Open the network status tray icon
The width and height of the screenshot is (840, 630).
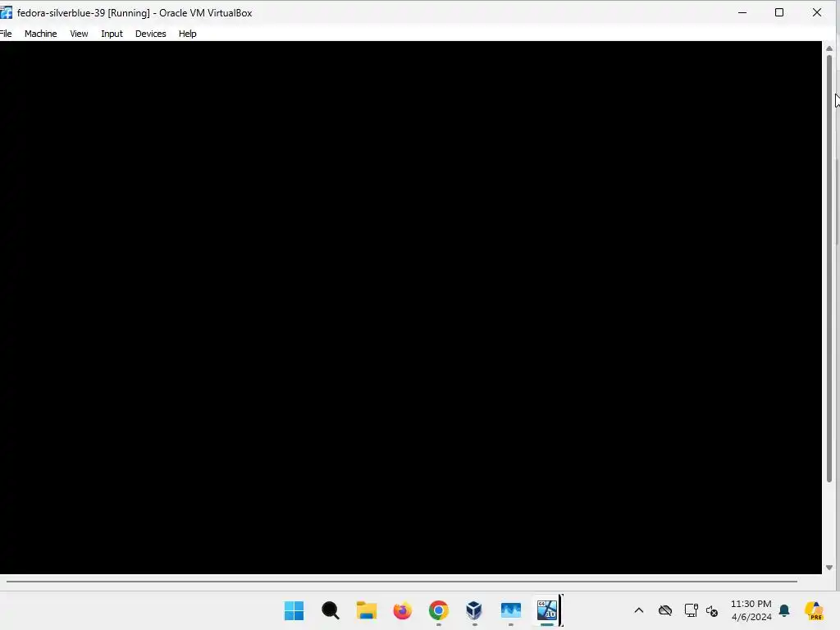[x=691, y=610]
